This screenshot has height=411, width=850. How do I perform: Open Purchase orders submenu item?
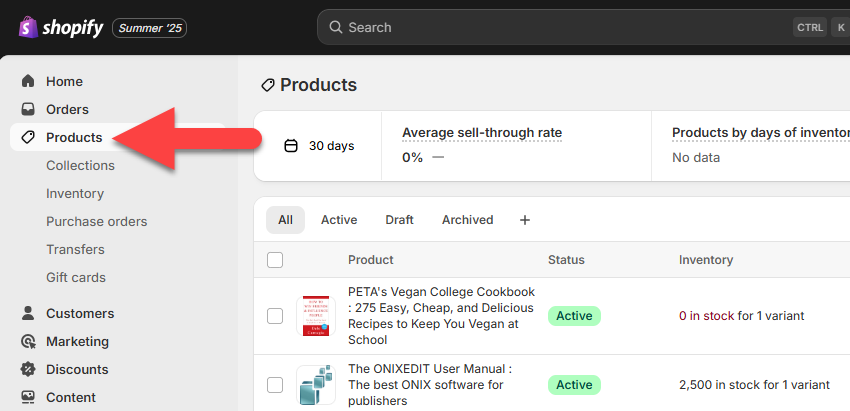[x=96, y=221]
